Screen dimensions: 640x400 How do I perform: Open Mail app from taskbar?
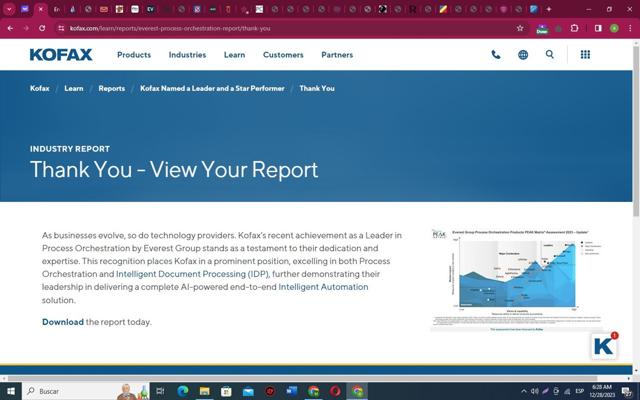(x=248, y=391)
